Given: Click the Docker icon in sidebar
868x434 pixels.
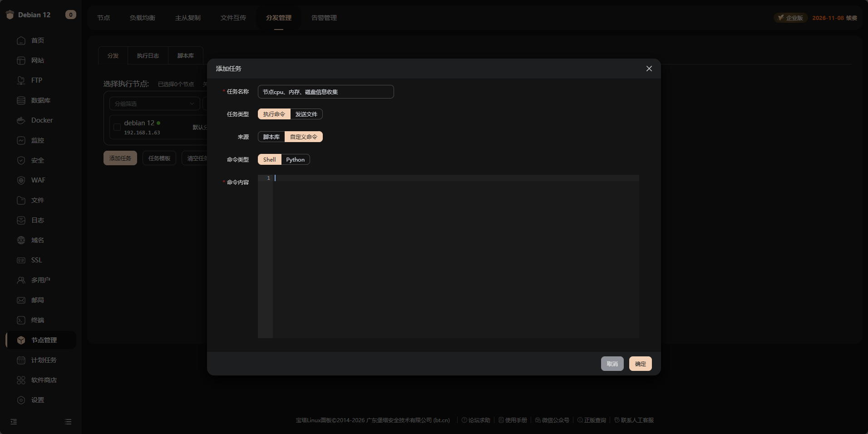Looking at the screenshot, I should coord(21,120).
